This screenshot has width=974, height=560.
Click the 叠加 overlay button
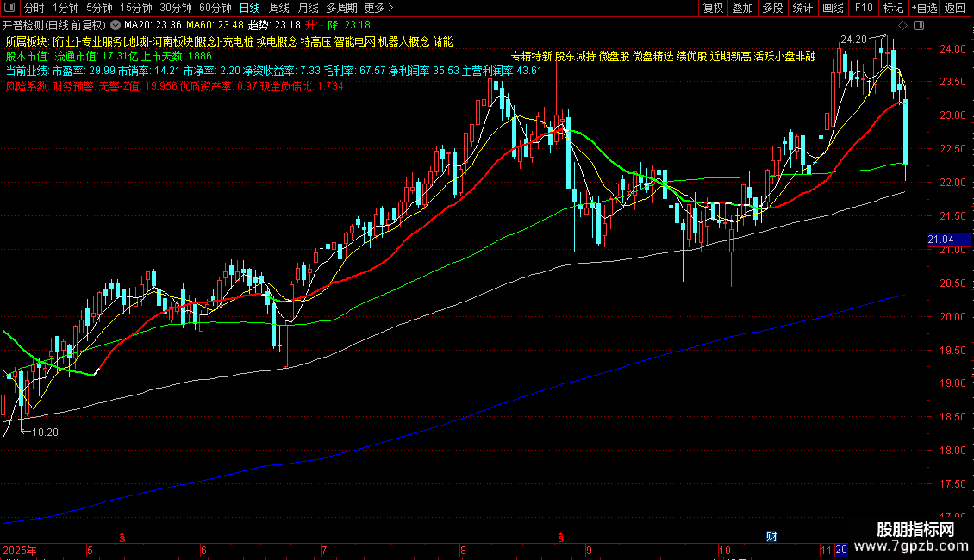[742, 8]
